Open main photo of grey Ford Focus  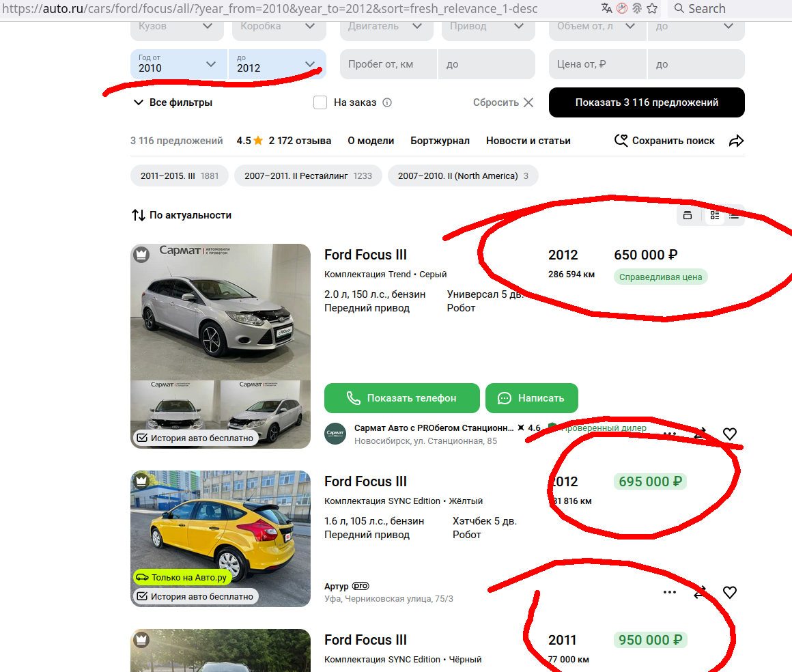[221, 311]
